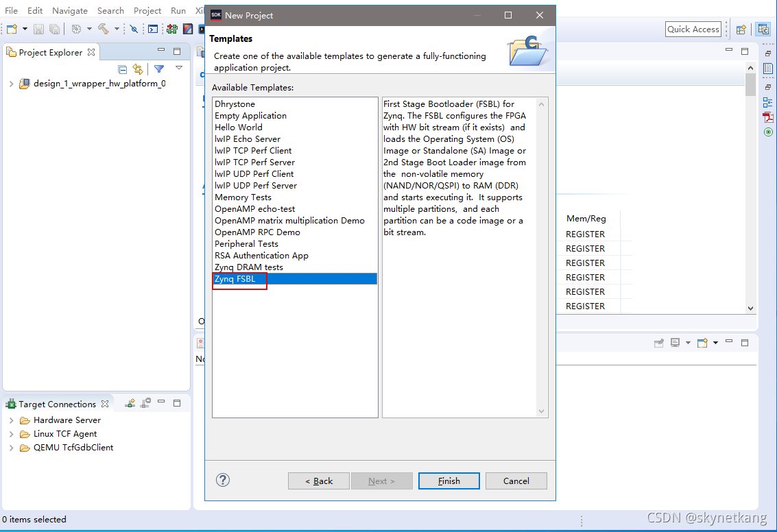The height and width of the screenshot is (532, 777).
Task: Maximize the Project Explorer panel
Action: tap(177, 51)
